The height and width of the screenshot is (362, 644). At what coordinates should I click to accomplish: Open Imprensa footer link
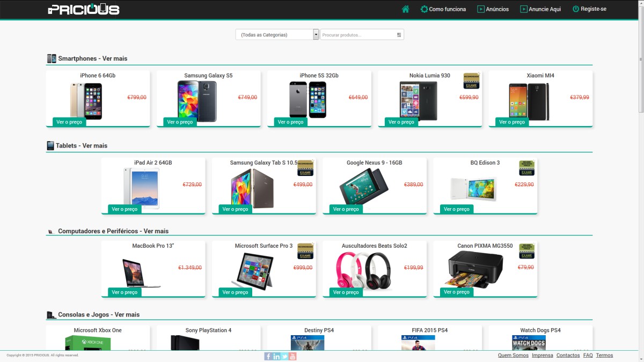tap(543, 355)
